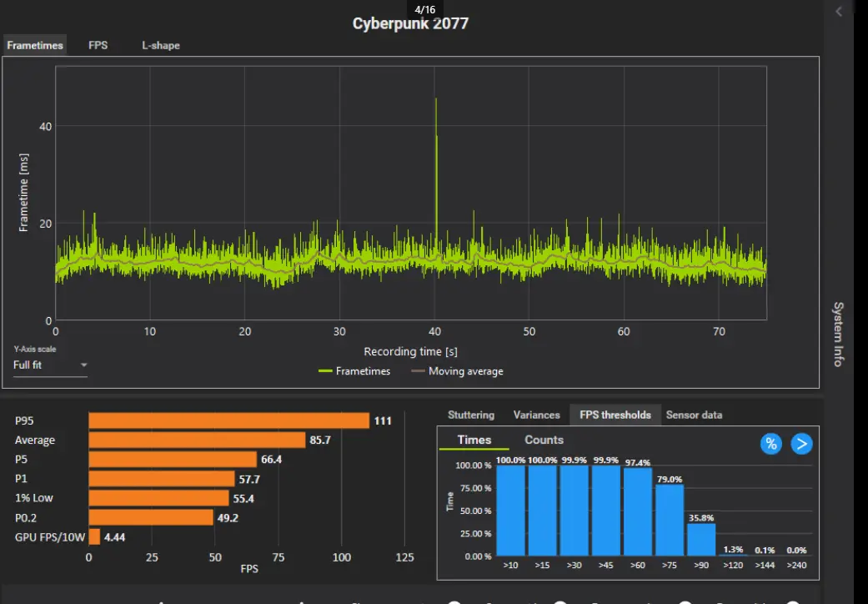Click the P5 orange bar
Image resolution: width=868 pixels, height=604 pixels.
point(173,460)
